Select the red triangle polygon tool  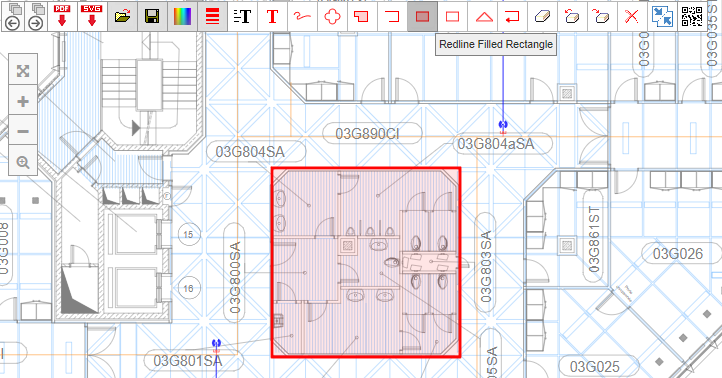click(483, 16)
